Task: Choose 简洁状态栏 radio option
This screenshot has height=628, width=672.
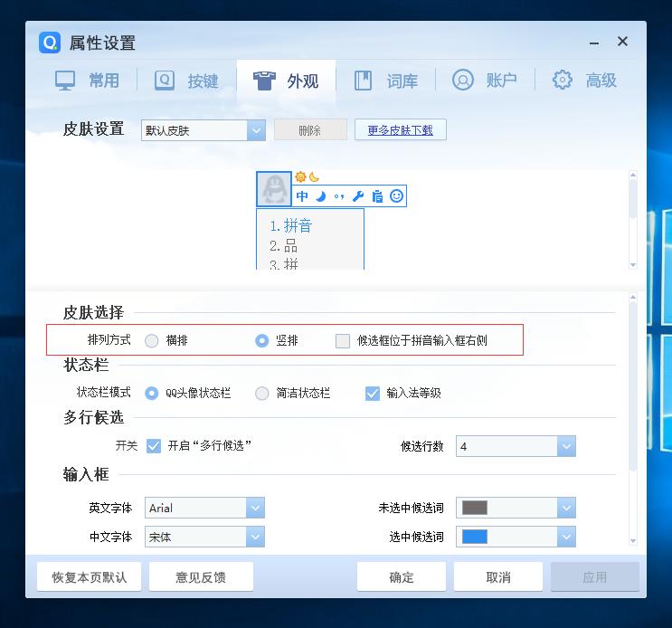Action: click(x=262, y=393)
